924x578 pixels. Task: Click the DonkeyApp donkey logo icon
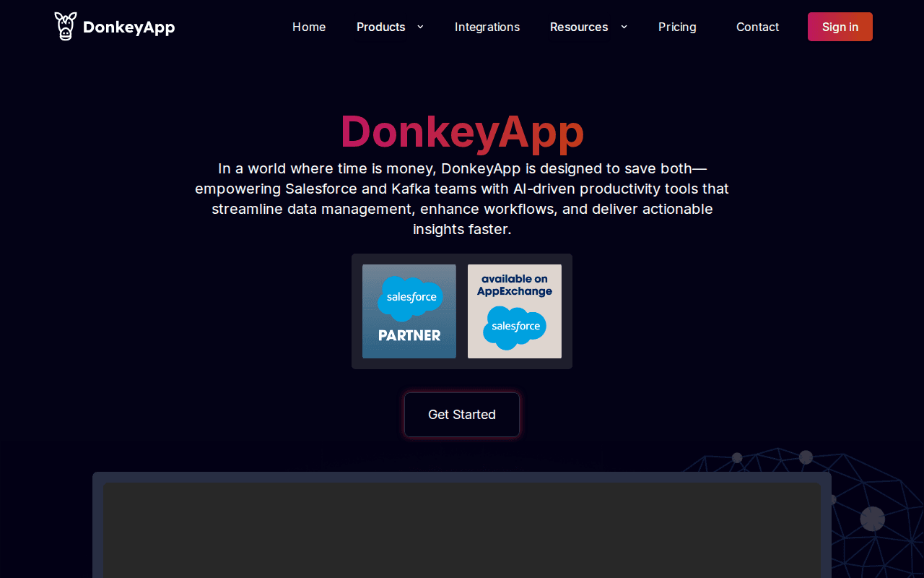click(65, 27)
